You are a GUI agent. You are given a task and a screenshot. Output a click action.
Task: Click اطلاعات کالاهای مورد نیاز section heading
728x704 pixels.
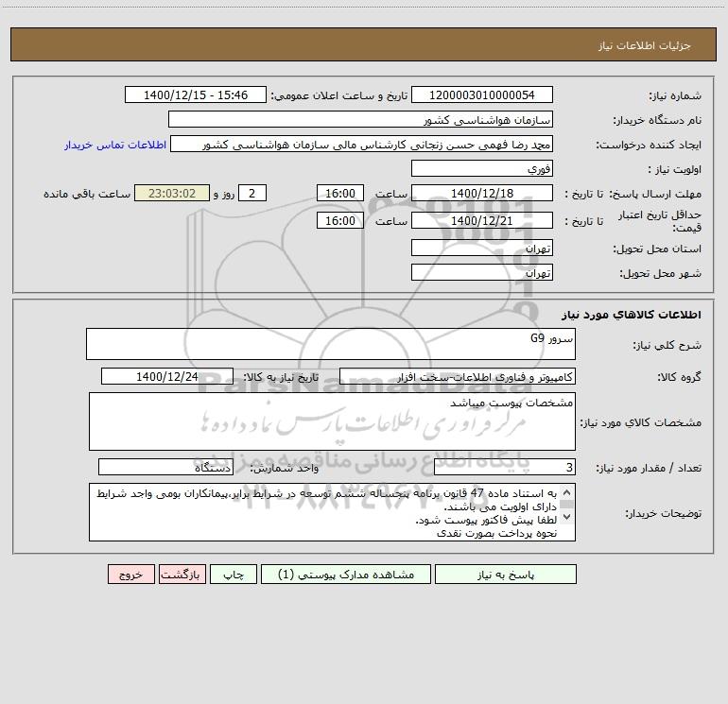(632, 315)
